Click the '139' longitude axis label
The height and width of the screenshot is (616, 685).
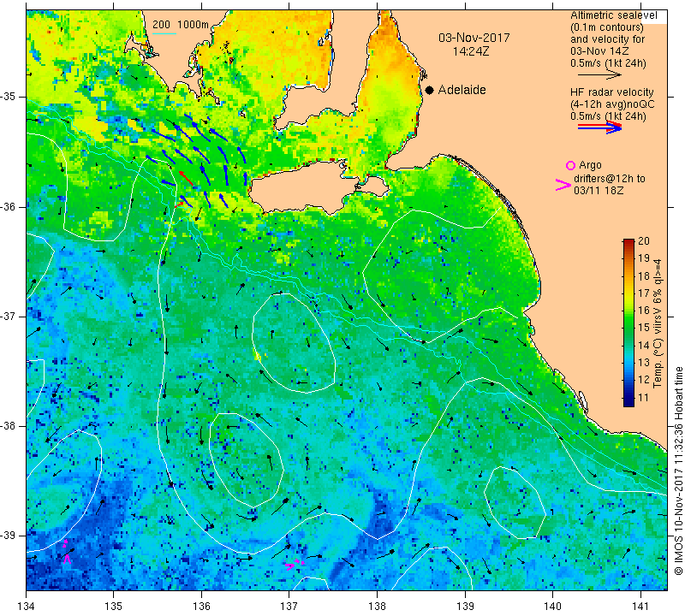click(x=465, y=607)
